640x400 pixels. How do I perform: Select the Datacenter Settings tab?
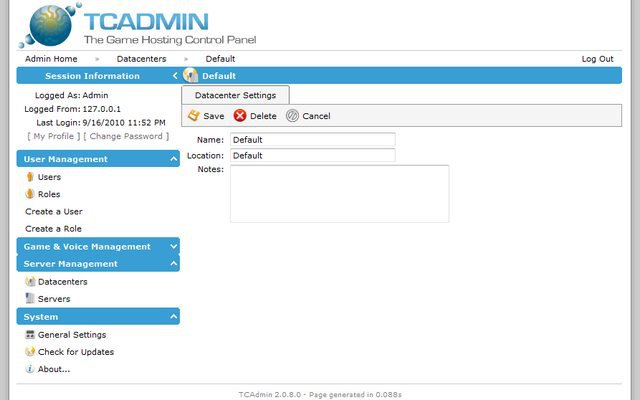point(235,95)
